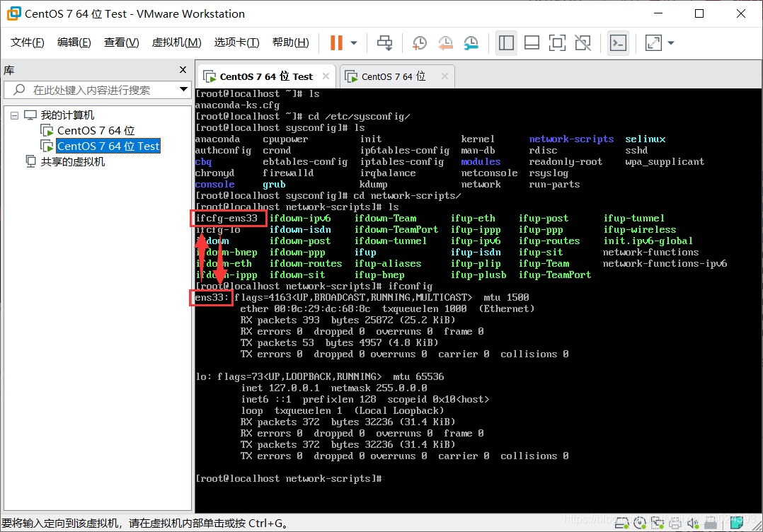Image resolution: width=763 pixels, height=532 pixels.
Task: Select 我的计算机 in the library tree
Action: [x=67, y=115]
